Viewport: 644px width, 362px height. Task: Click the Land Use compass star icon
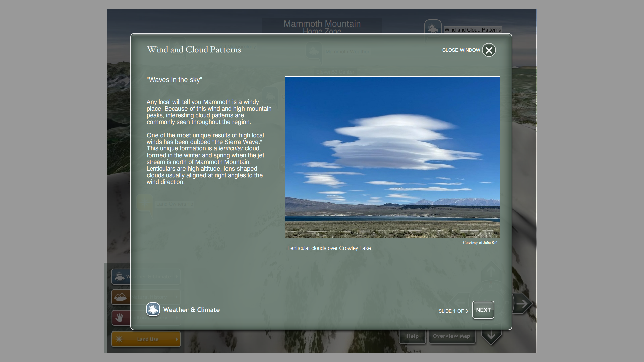click(119, 339)
